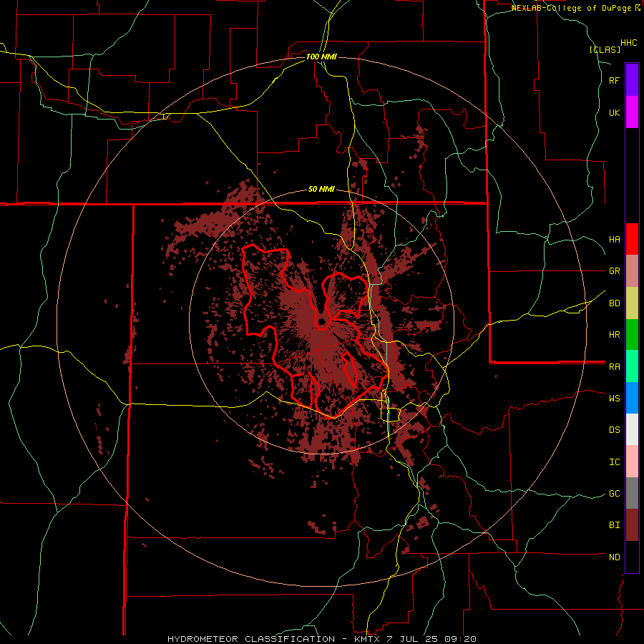This screenshot has width=644, height=644.
Task: Click the 100 NMI range ring label
Action: (321, 57)
